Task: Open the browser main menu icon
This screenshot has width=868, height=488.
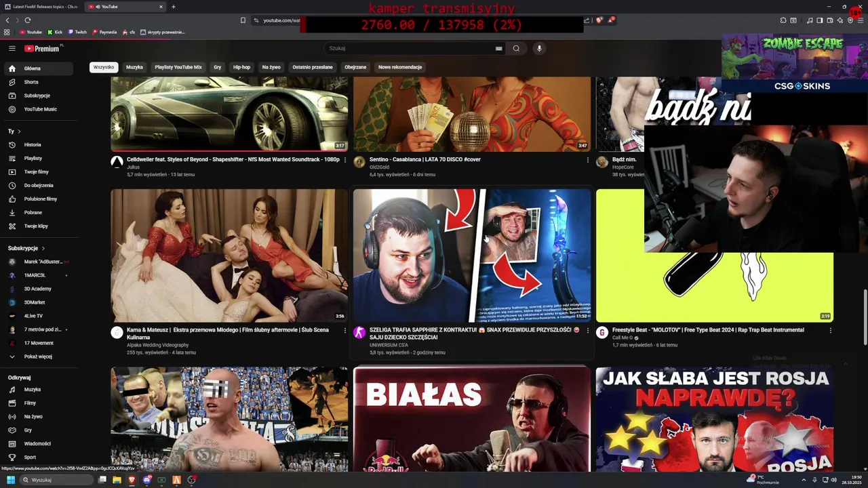Action: coord(861,20)
